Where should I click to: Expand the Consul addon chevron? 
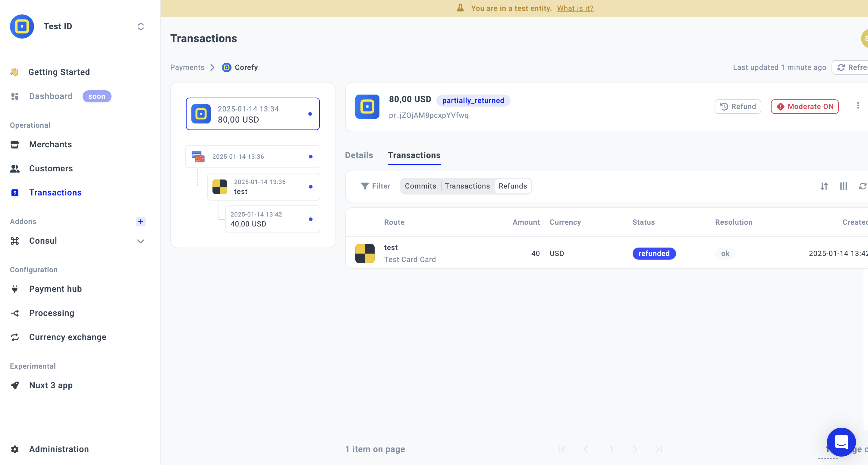click(141, 241)
